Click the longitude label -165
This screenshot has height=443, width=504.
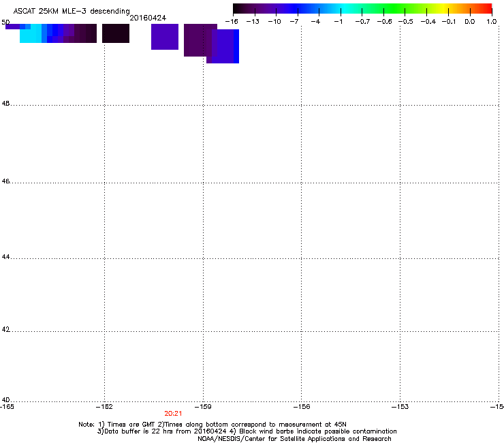(x=7, y=407)
